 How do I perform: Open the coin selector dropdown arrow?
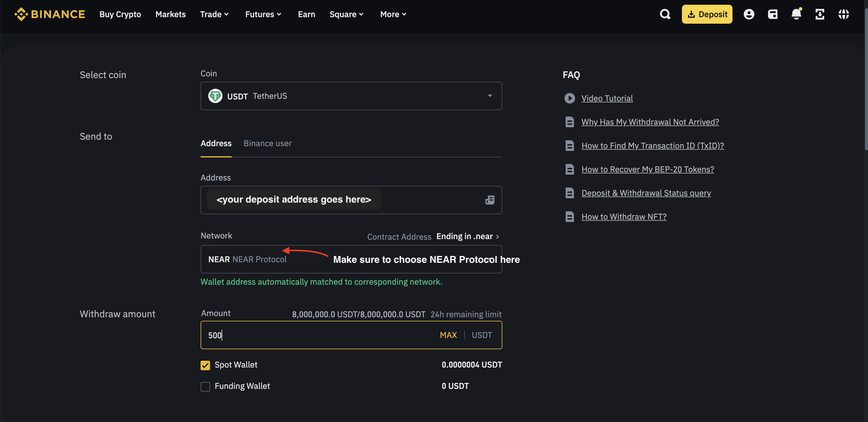coord(490,96)
